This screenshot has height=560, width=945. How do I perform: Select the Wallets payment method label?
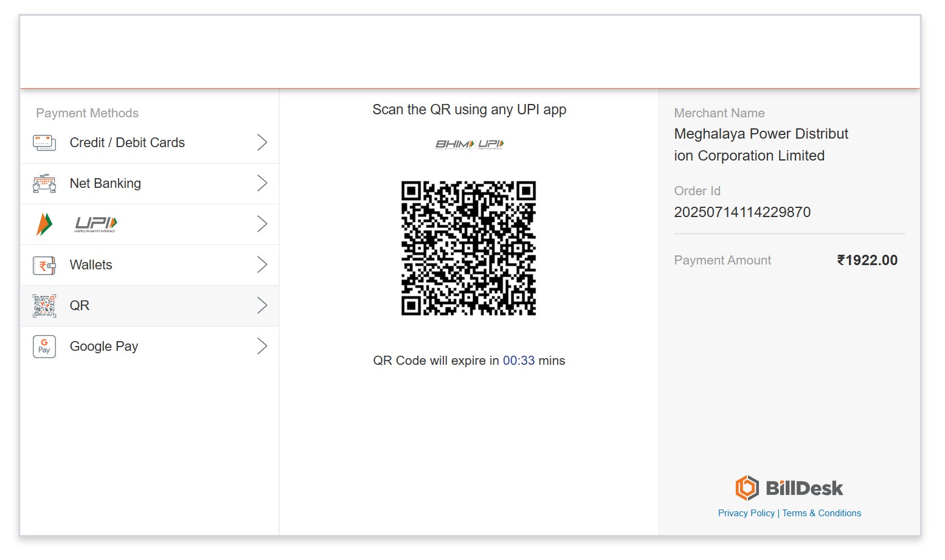click(x=91, y=264)
